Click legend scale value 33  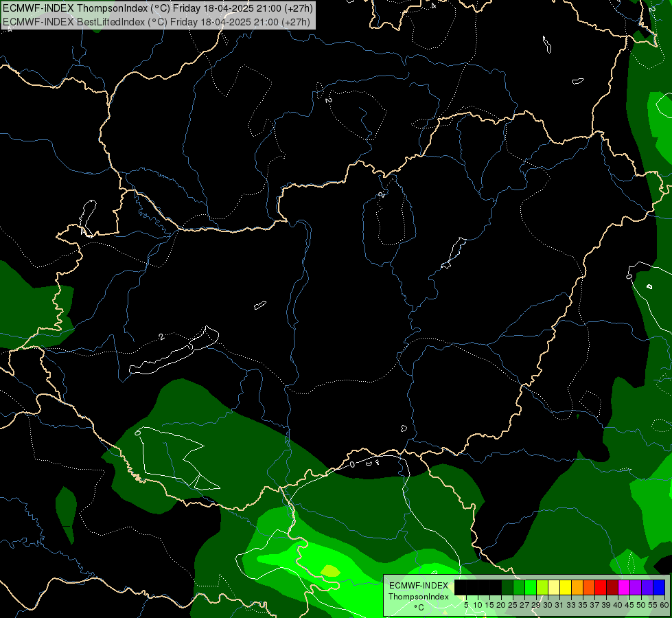click(x=571, y=605)
